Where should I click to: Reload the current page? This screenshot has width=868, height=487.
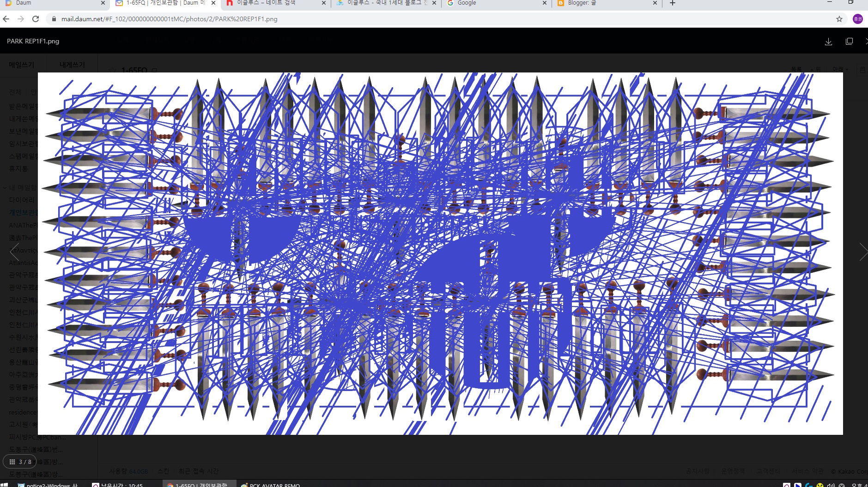point(36,19)
